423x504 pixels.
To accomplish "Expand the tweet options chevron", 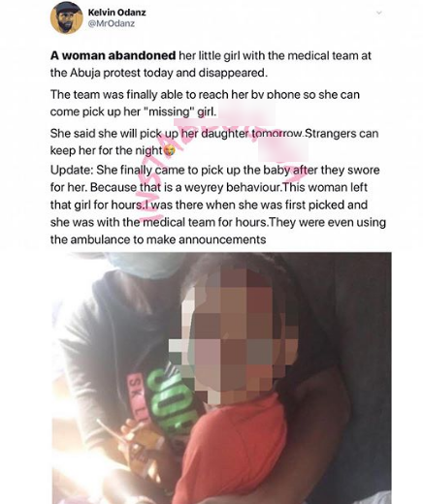I will point(379,13).
